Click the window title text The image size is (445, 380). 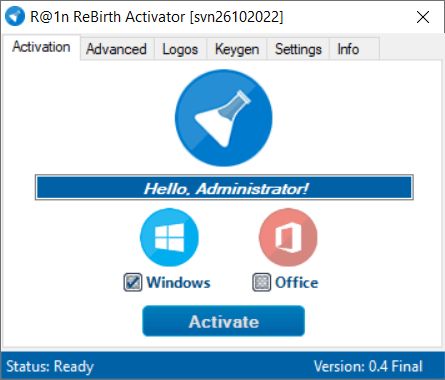pyautogui.click(x=157, y=17)
